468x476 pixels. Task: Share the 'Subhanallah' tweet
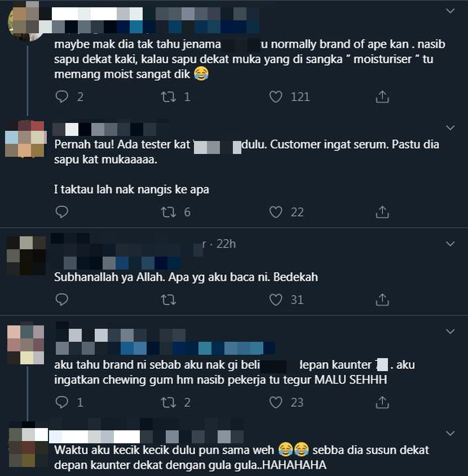tap(382, 299)
